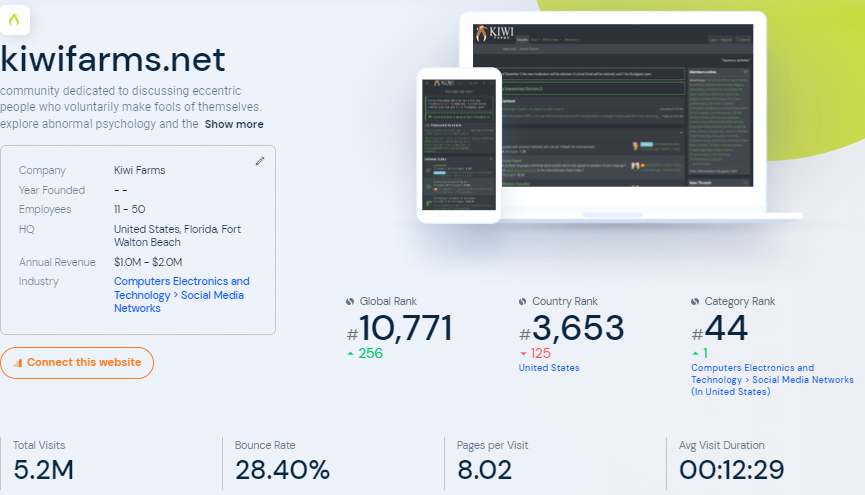The width and height of the screenshot is (865, 495).
Task: Click the Avg Visit Duration label
Action: coord(722,445)
